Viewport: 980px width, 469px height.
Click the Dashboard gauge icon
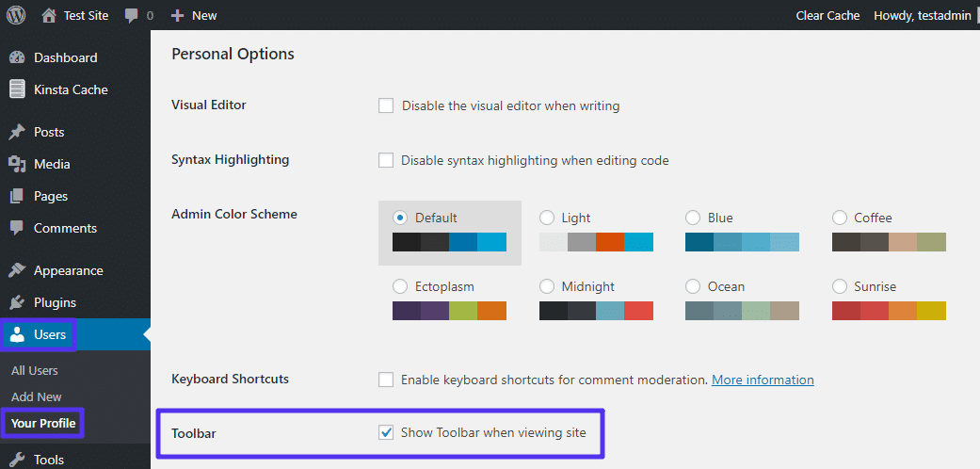point(17,57)
